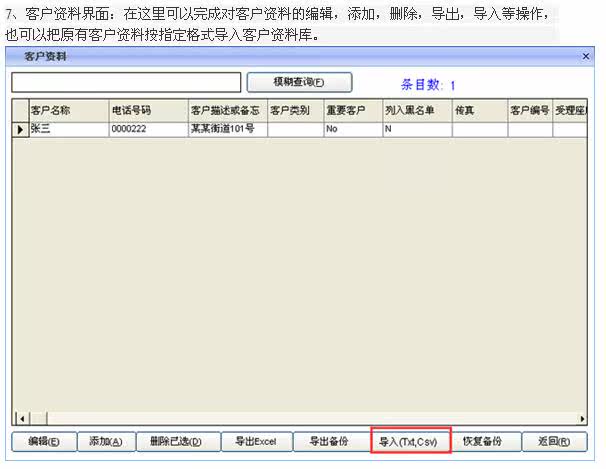Click the 添加(A) button
The image size is (606, 469).
106,442
